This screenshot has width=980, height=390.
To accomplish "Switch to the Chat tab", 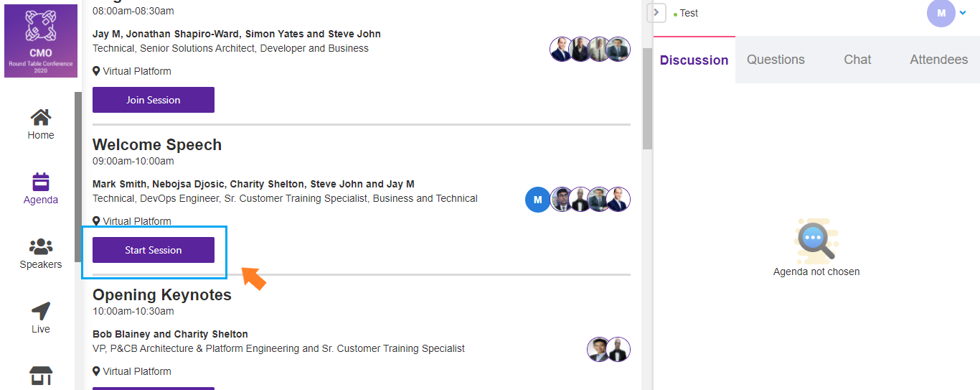I will (857, 60).
